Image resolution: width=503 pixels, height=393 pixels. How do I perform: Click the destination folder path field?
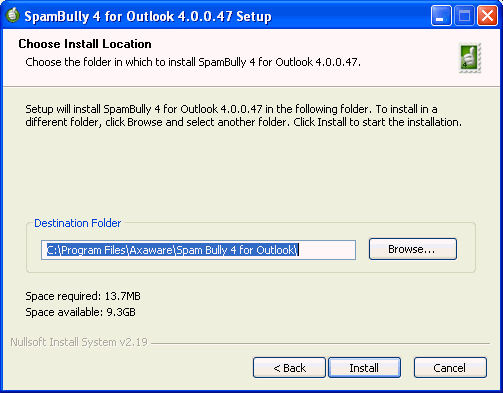pos(198,250)
